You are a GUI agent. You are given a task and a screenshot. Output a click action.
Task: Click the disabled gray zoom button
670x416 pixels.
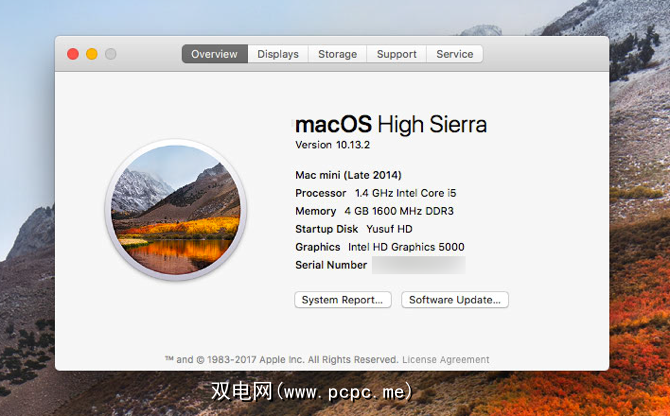point(111,54)
